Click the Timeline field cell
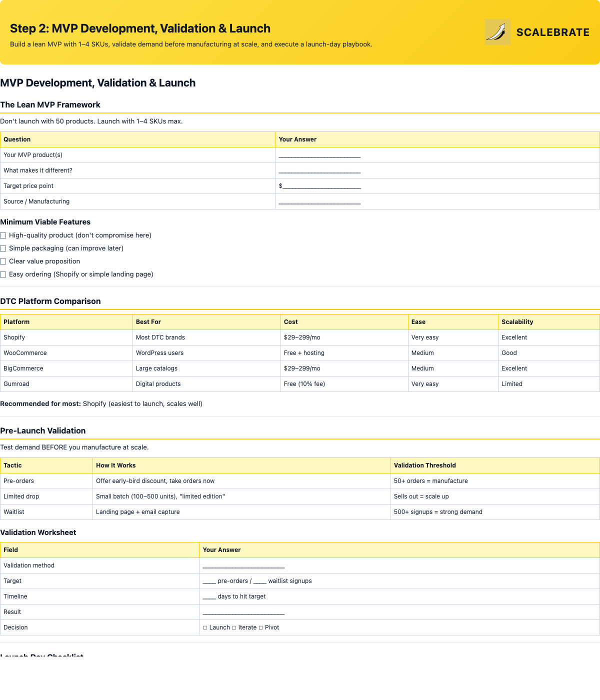Screen dimensions: 600x700 point(99,596)
